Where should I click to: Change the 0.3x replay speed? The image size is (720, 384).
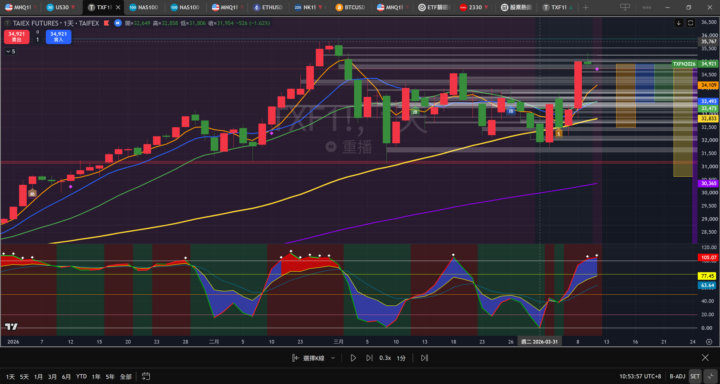tap(385, 358)
